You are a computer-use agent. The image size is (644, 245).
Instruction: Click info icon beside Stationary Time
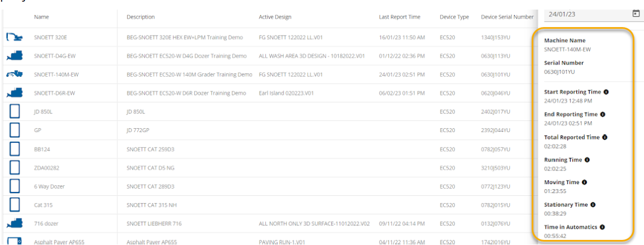point(593,205)
